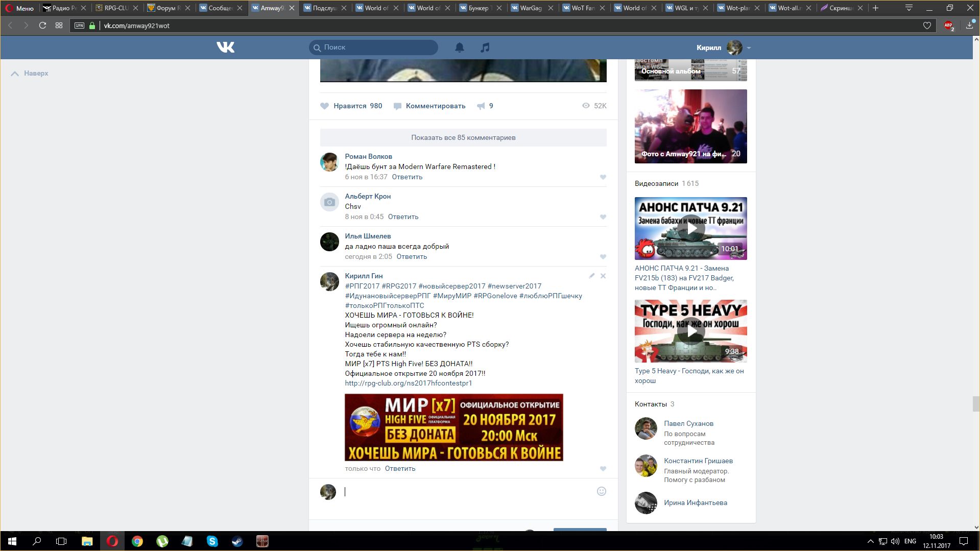Click the share megaphone icon with 9
This screenshot has height=551, width=980.
coord(481,106)
